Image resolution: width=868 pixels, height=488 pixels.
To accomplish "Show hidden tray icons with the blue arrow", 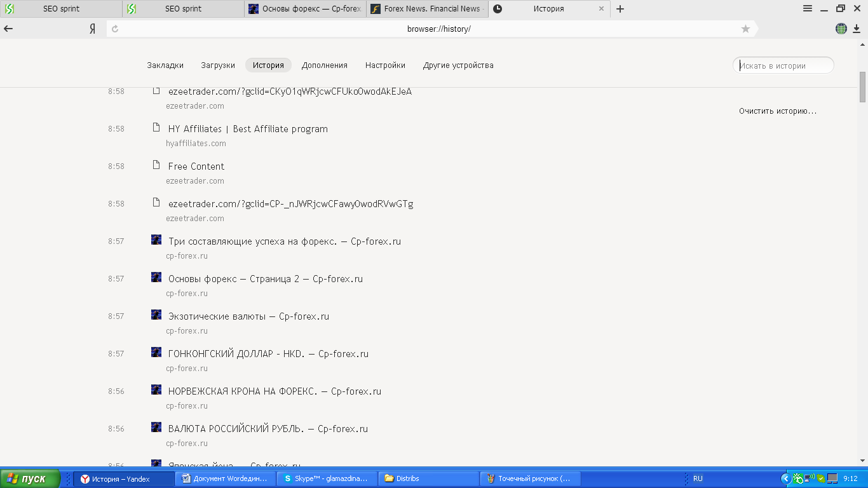I will 785,478.
